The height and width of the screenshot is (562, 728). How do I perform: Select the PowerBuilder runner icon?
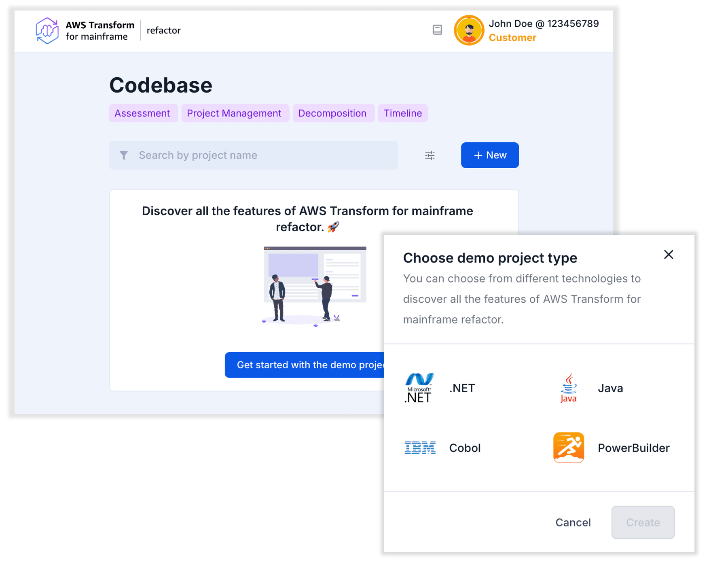[568, 448]
